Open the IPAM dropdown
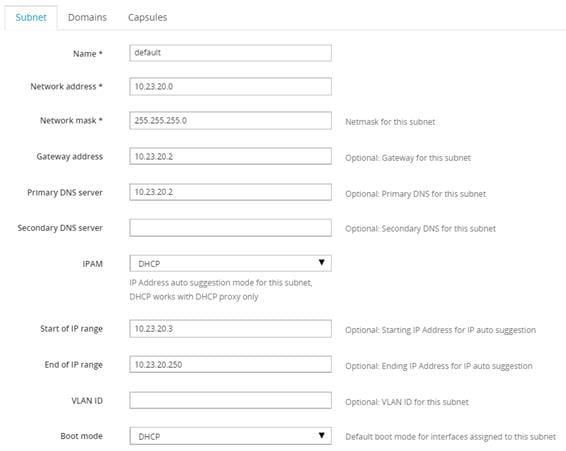This screenshot has height=451, width=566. coord(230,264)
